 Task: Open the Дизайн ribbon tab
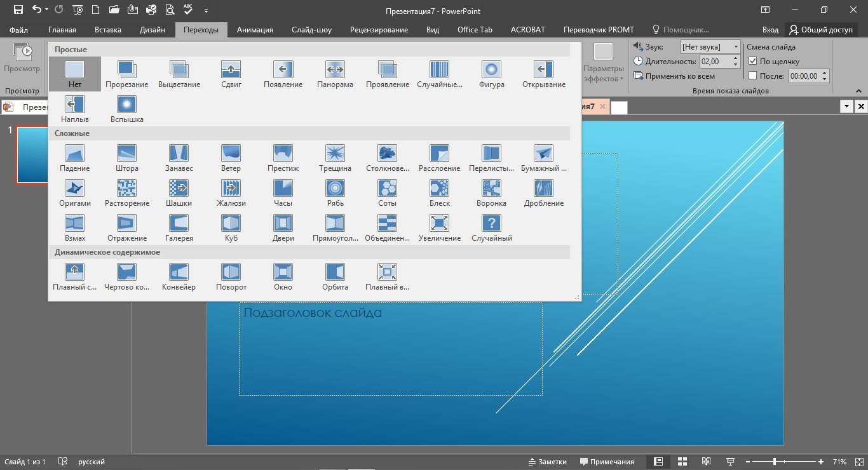click(153, 30)
